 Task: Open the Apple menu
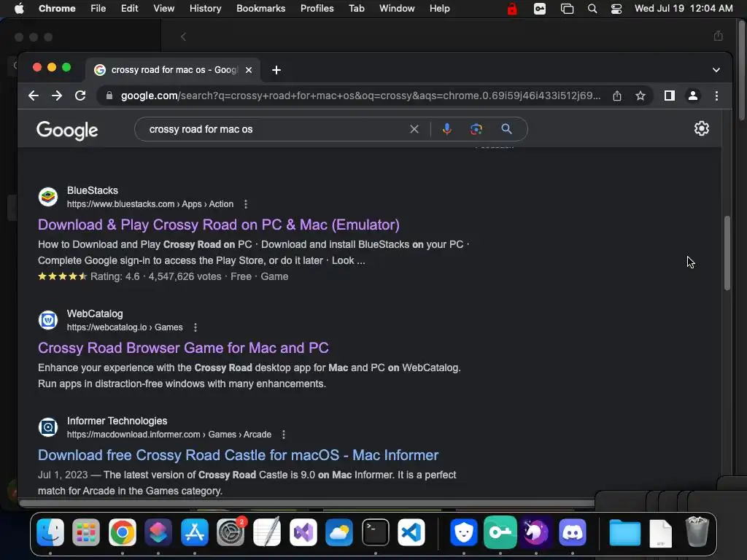coord(19,9)
